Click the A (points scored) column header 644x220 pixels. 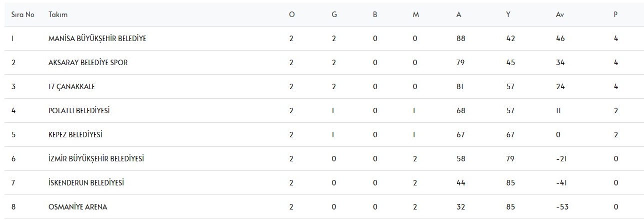point(458,15)
